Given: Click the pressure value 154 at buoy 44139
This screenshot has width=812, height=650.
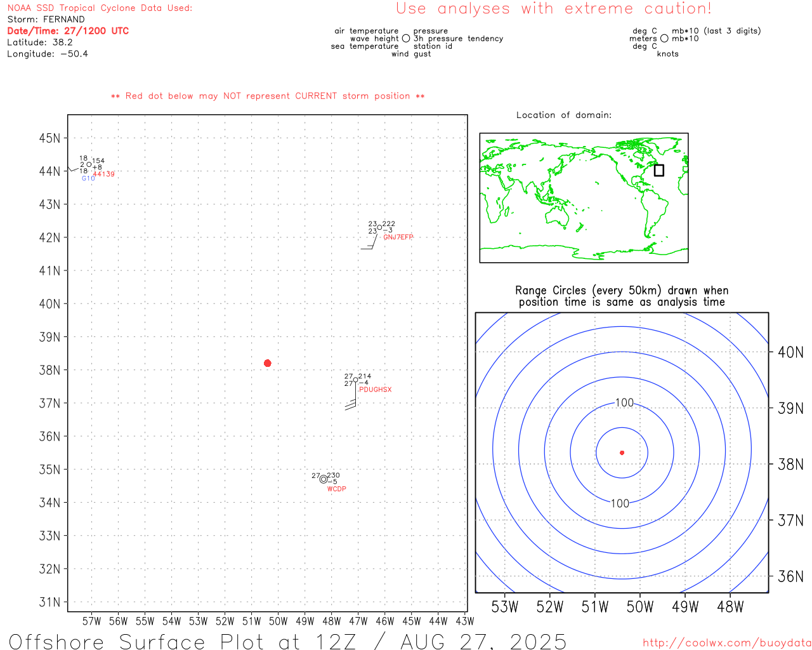Looking at the screenshot, I should pyautogui.click(x=98, y=161).
